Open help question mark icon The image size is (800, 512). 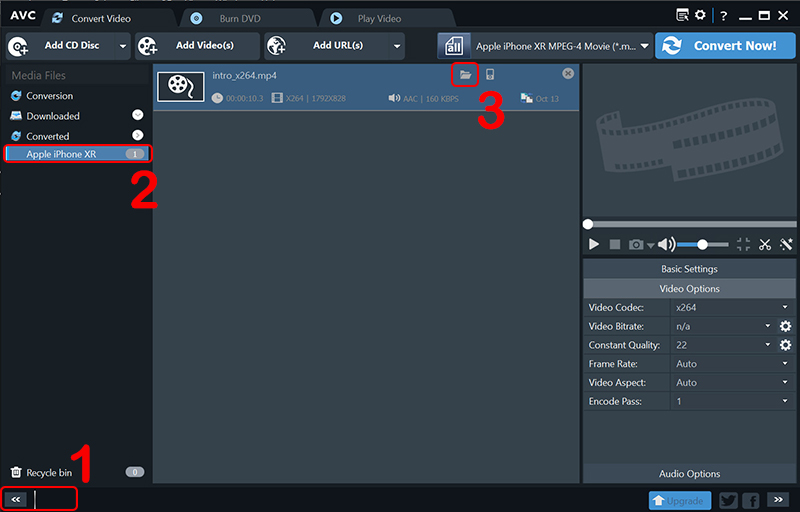coord(723,16)
